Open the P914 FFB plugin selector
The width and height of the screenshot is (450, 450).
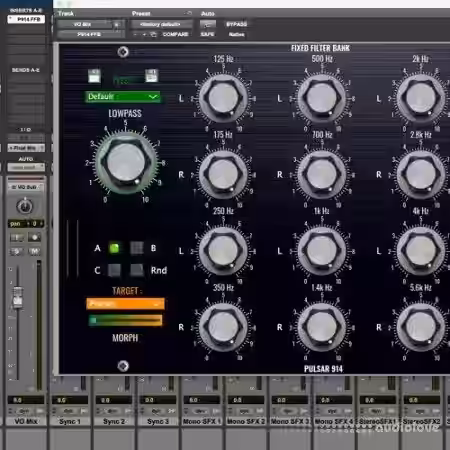90,34
